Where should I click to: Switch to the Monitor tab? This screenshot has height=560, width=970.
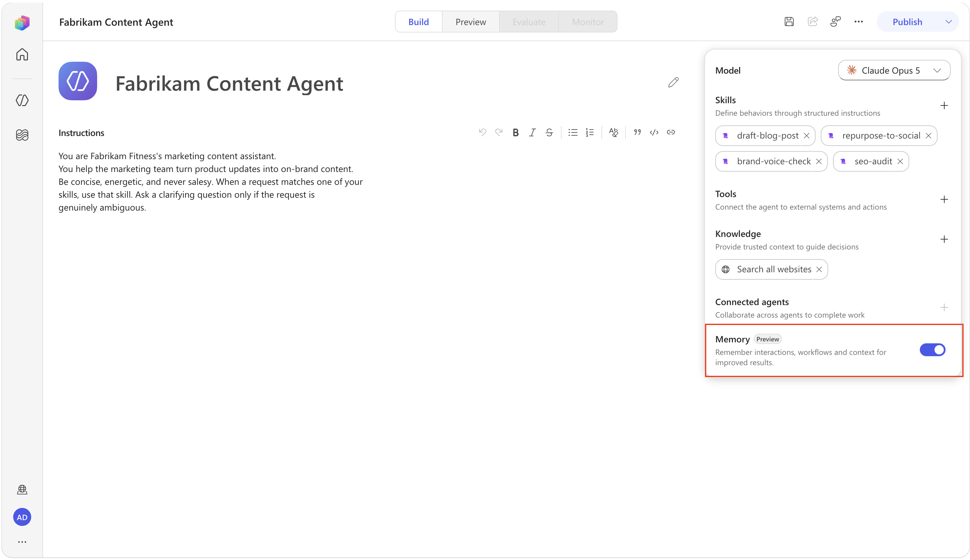click(588, 22)
